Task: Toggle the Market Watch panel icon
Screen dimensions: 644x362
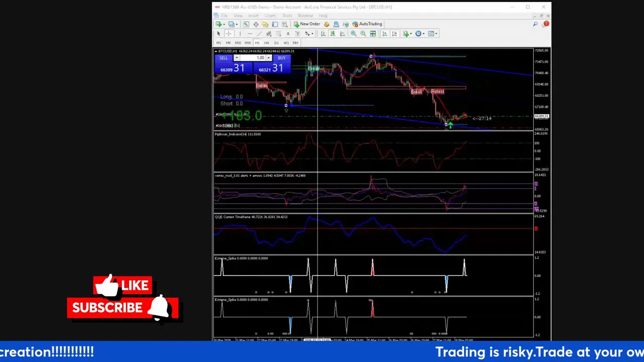Action: (246, 24)
